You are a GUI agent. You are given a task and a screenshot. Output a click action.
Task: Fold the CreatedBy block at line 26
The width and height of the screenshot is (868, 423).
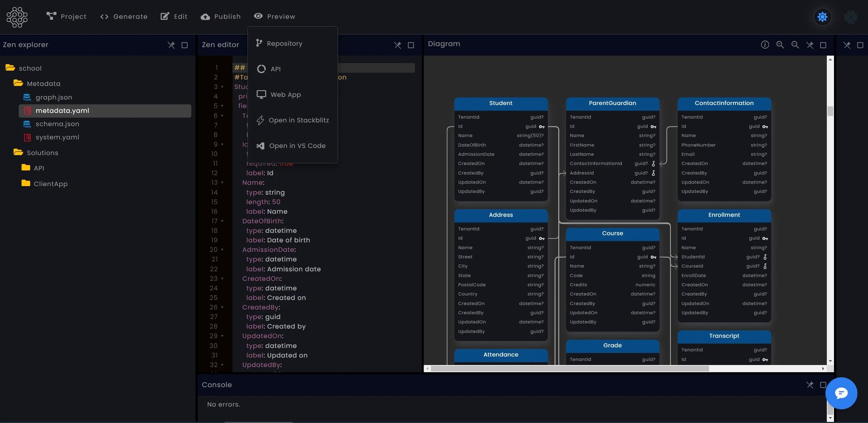click(222, 307)
